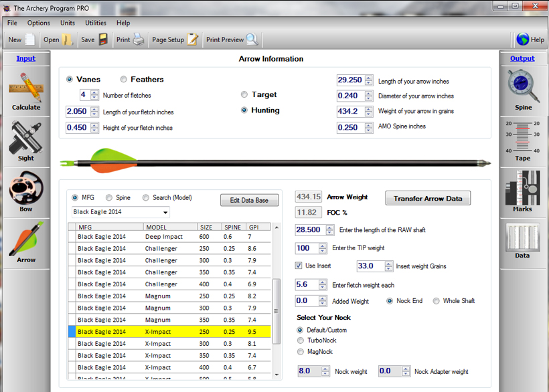The image size is (549, 392).
Task: Choose the Target arrow type option
Action: pos(244,94)
